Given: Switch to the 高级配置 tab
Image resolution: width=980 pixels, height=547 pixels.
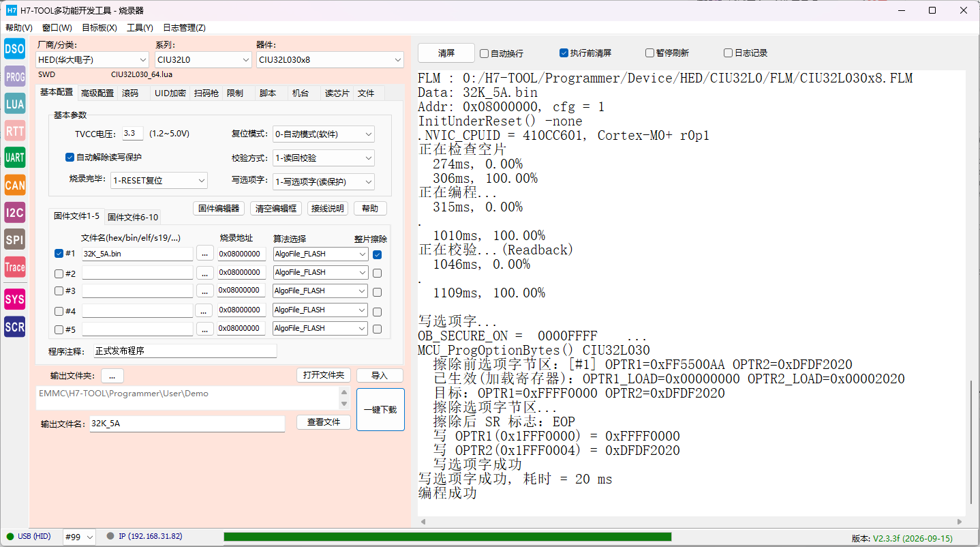Looking at the screenshot, I should pyautogui.click(x=97, y=93).
